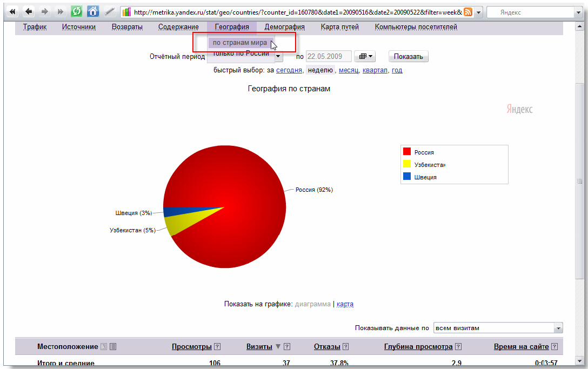Click the orange RSS feed icon
The image size is (588, 369).
[468, 12]
